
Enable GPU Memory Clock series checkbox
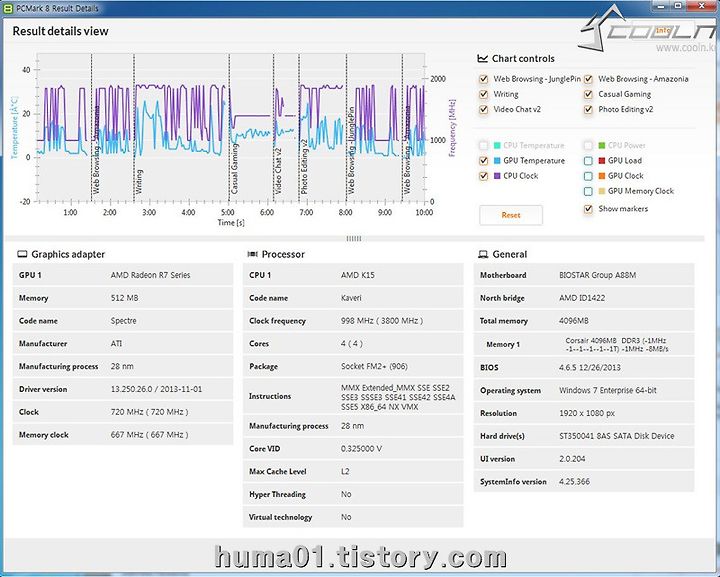[x=588, y=191]
